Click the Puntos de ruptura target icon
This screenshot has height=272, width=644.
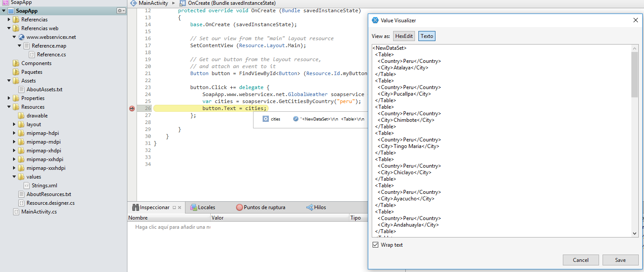(239, 207)
